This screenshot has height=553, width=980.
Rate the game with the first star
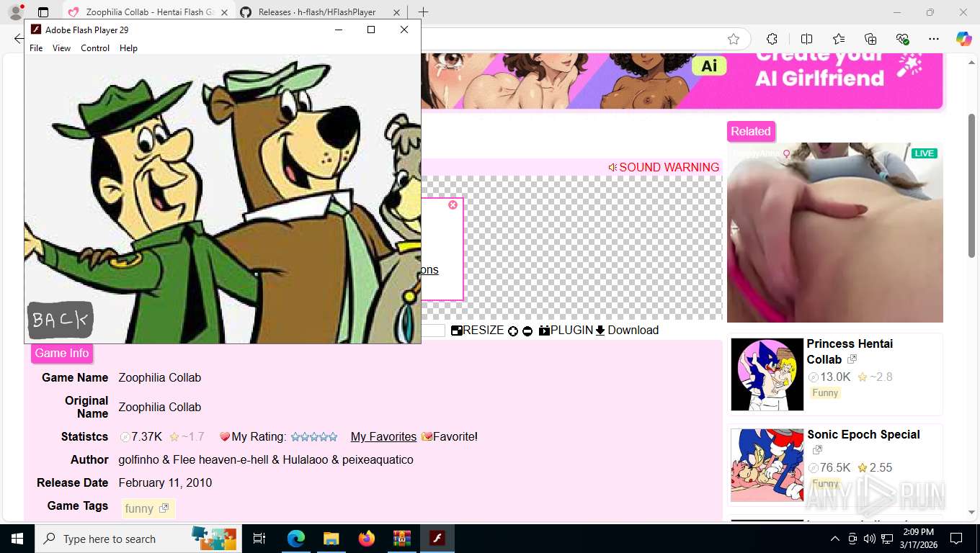click(x=295, y=437)
